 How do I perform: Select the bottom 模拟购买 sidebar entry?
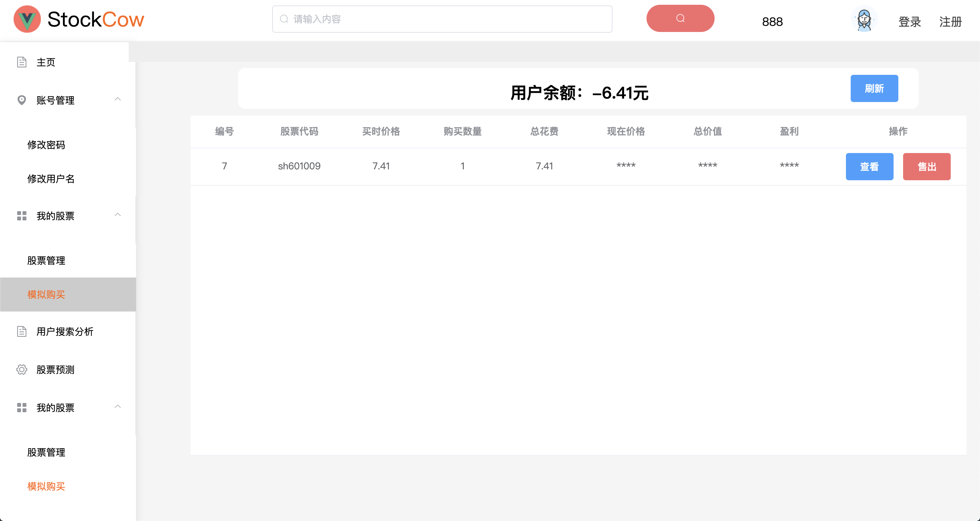tap(46, 487)
